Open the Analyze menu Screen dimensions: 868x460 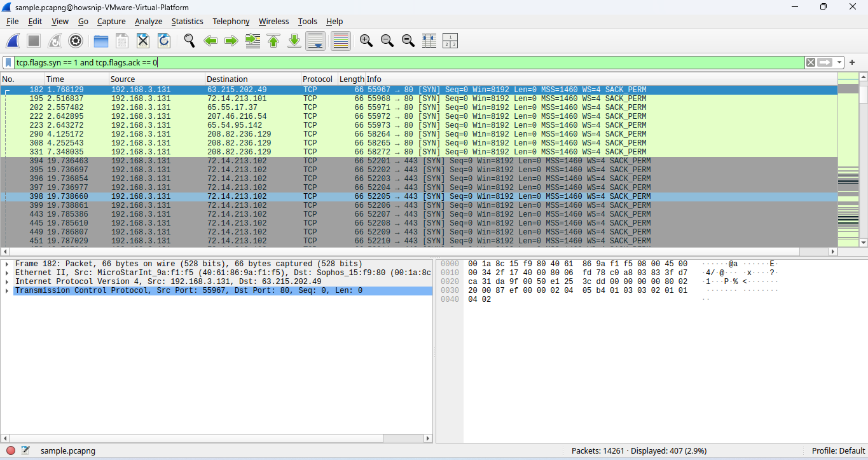149,22
